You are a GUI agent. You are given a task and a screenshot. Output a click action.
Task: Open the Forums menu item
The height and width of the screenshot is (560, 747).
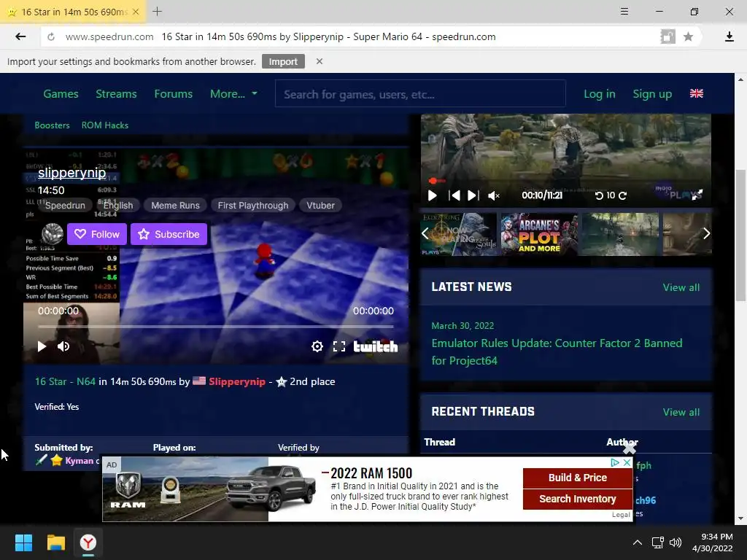pos(174,94)
